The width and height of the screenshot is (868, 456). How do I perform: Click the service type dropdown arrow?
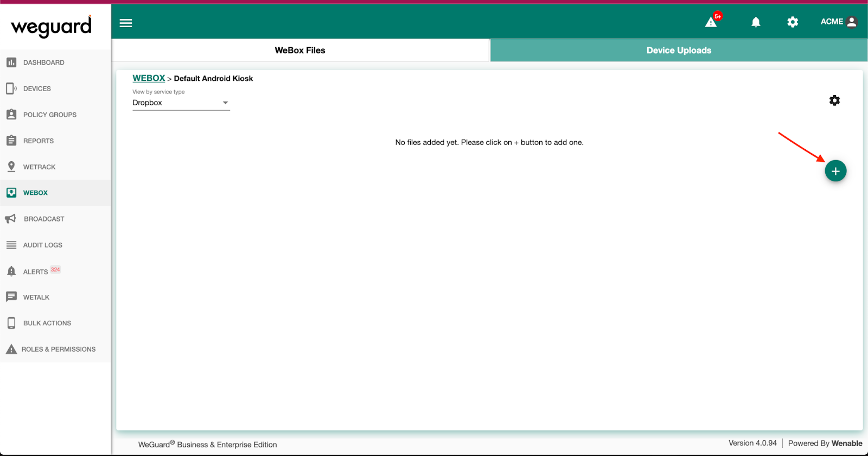pos(225,103)
